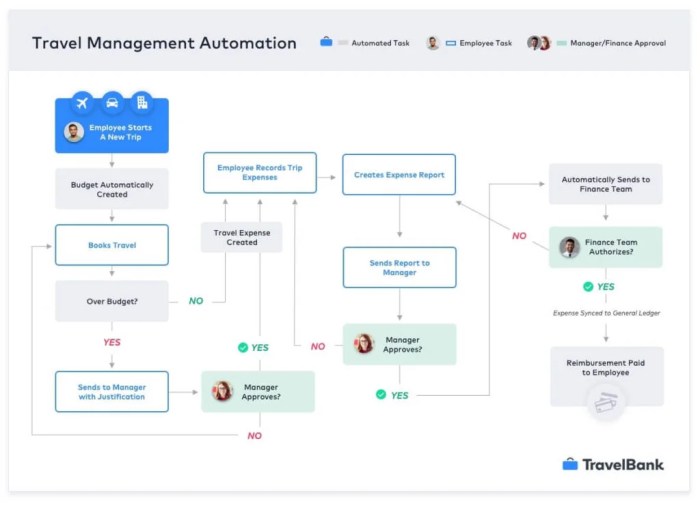Click the TravelBank briefcase logo icon
The width and height of the screenshot is (700, 510).
coord(570,464)
